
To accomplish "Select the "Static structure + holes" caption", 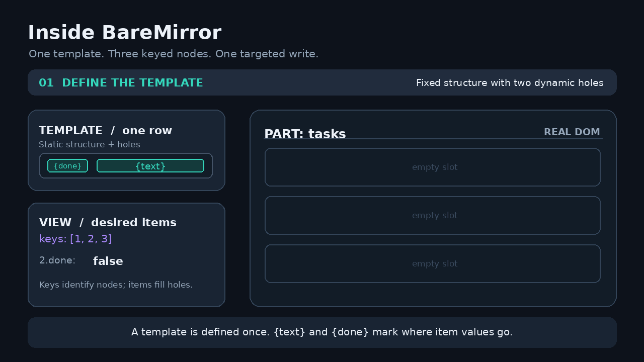I will point(90,145).
